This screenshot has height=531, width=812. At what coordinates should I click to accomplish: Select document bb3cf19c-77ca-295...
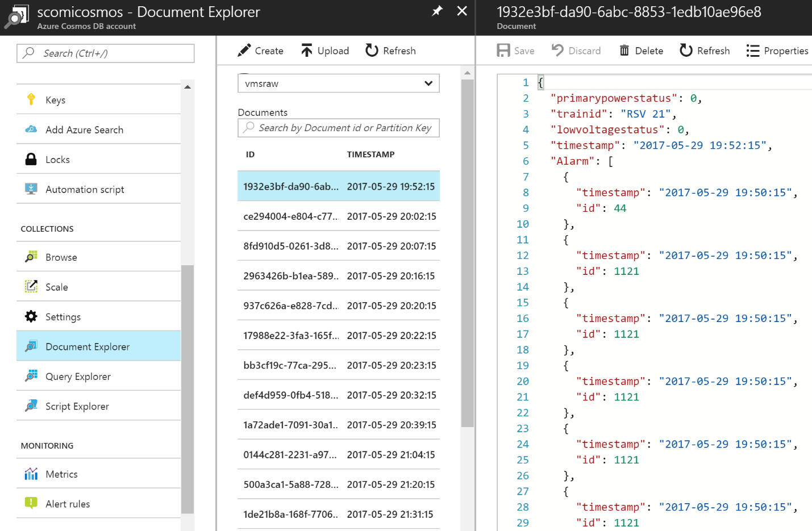tap(339, 365)
